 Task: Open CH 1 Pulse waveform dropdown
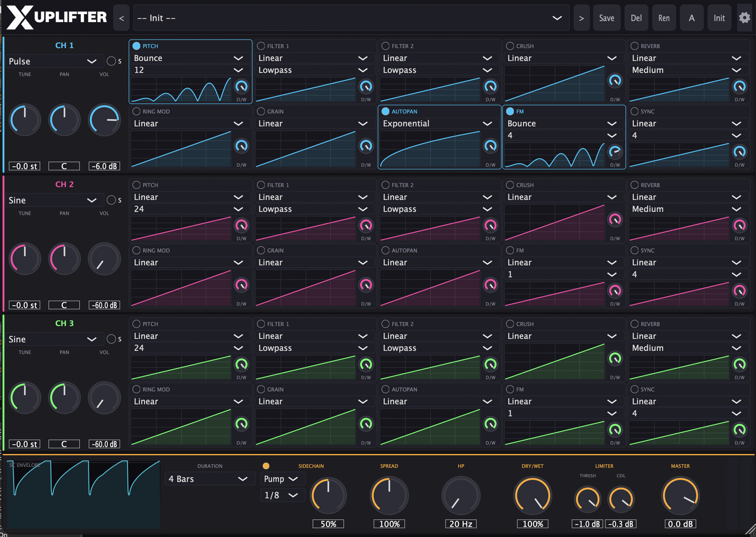tap(55, 62)
